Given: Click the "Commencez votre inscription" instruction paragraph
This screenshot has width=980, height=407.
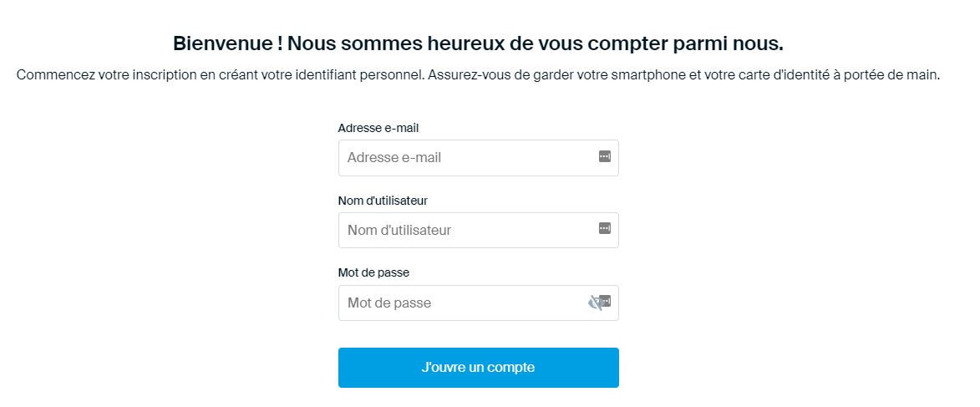Looking at the screenshot, I should 478,75.
